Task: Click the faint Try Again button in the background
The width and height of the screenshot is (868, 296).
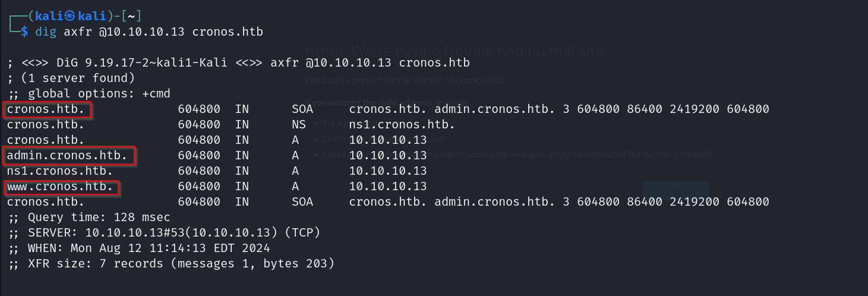Action: click(676, 191)
